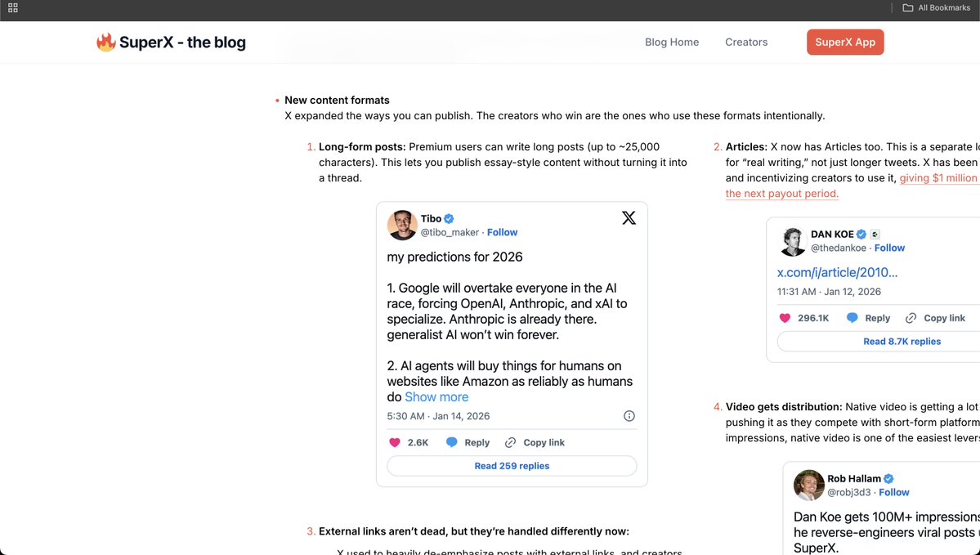This screenshot has height=555, width=980.
Task: Click the SuperX flame logo icon
Action: click(105, 42)
